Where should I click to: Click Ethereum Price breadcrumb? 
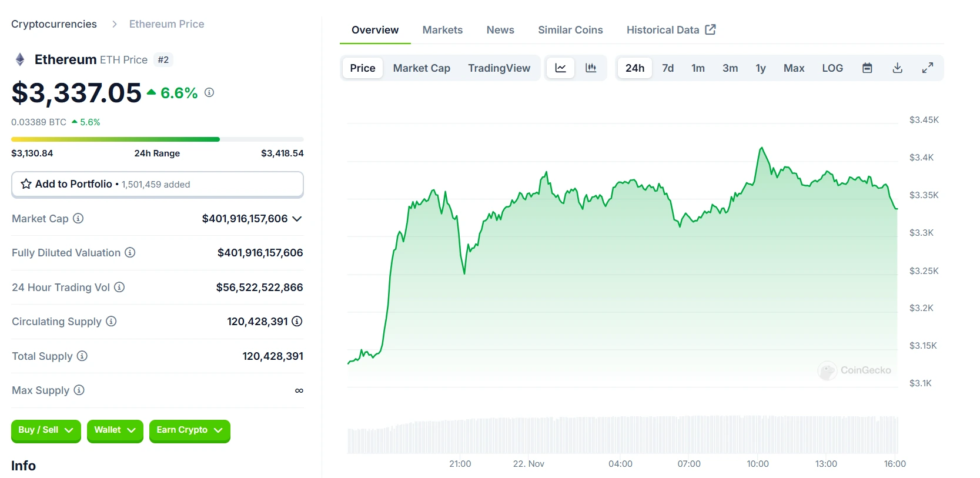tap(167, 24)
